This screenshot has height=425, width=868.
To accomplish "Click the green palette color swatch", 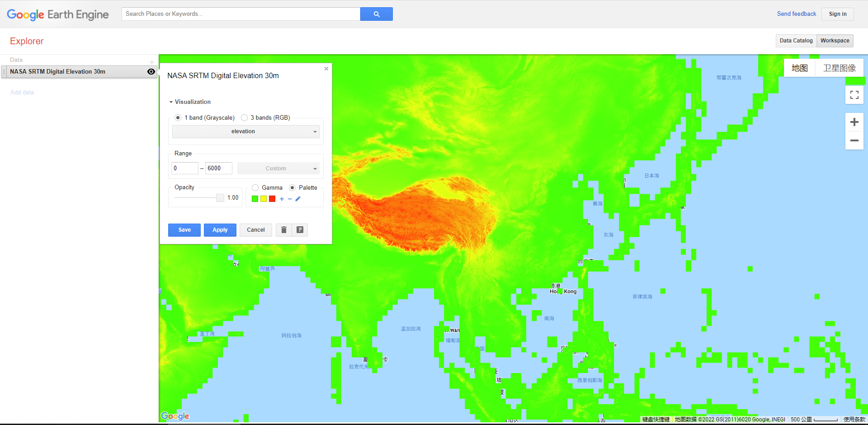I will [x=255, y=199].
